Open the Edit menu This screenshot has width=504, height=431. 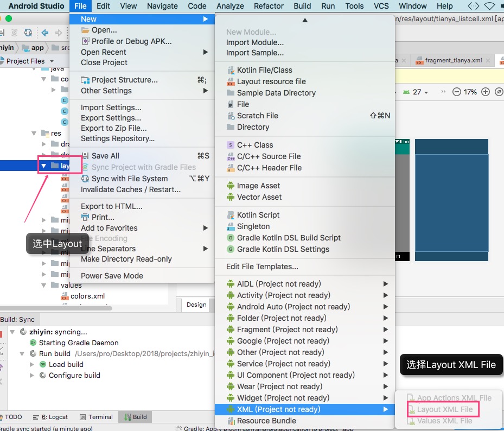pyautogui.click(x=103, y=6)
